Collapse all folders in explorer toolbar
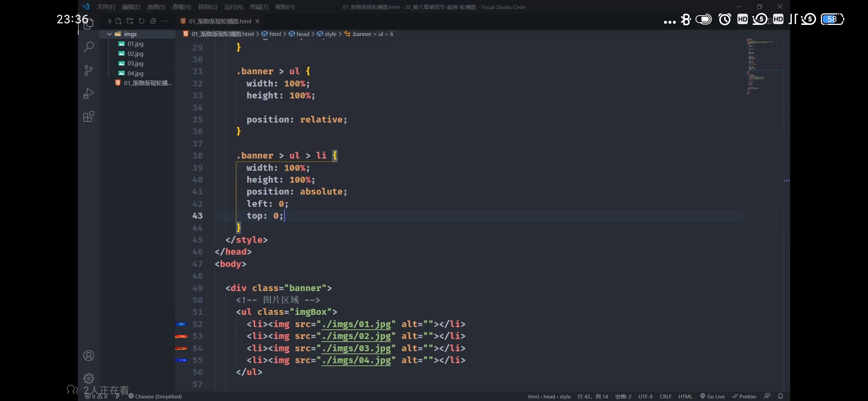The height and width of the screenshot is (401, 868). 153,21
